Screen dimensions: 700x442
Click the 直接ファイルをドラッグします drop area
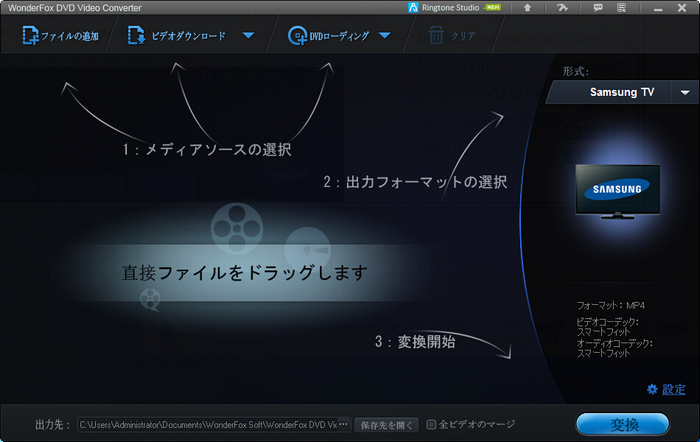coord(245,272)
